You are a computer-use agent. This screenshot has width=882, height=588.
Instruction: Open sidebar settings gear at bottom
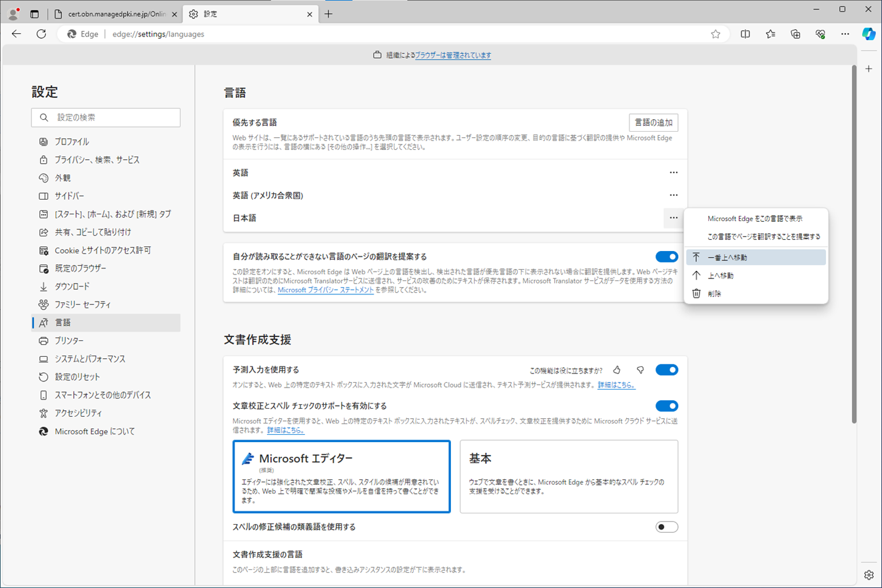[869, 575]
